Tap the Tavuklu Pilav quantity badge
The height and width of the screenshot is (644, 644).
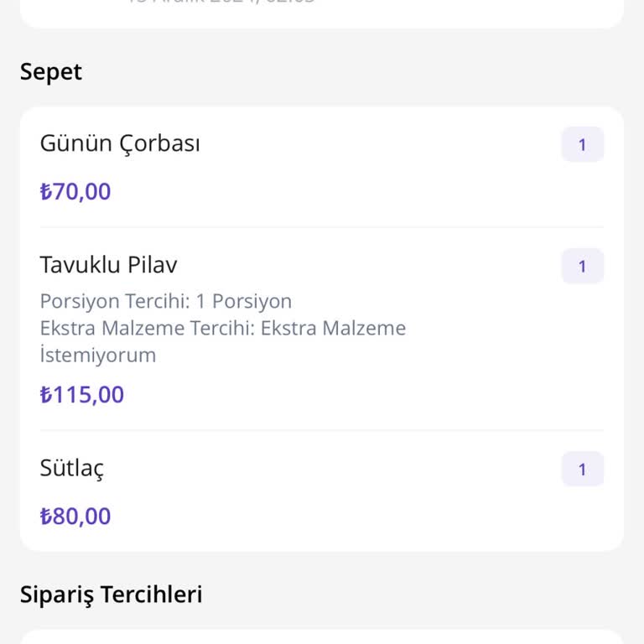[582, 267]
